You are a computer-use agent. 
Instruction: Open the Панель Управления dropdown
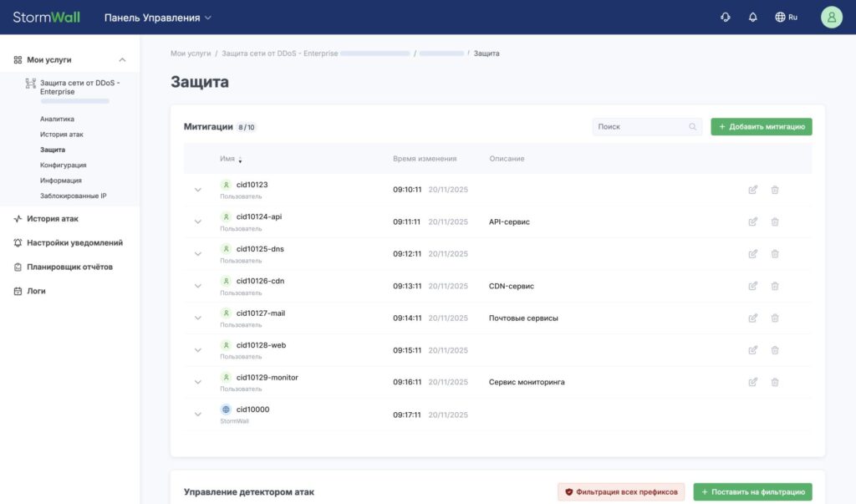tap(154, 16)
